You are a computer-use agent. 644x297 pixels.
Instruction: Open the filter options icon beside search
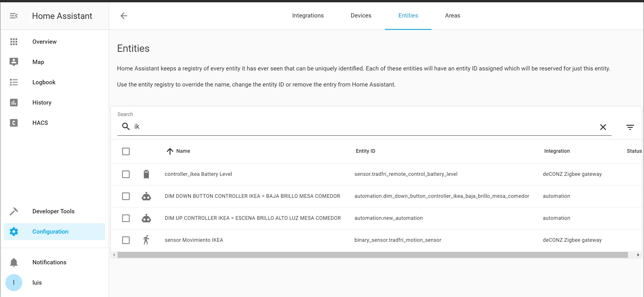[x=630, y=127]
